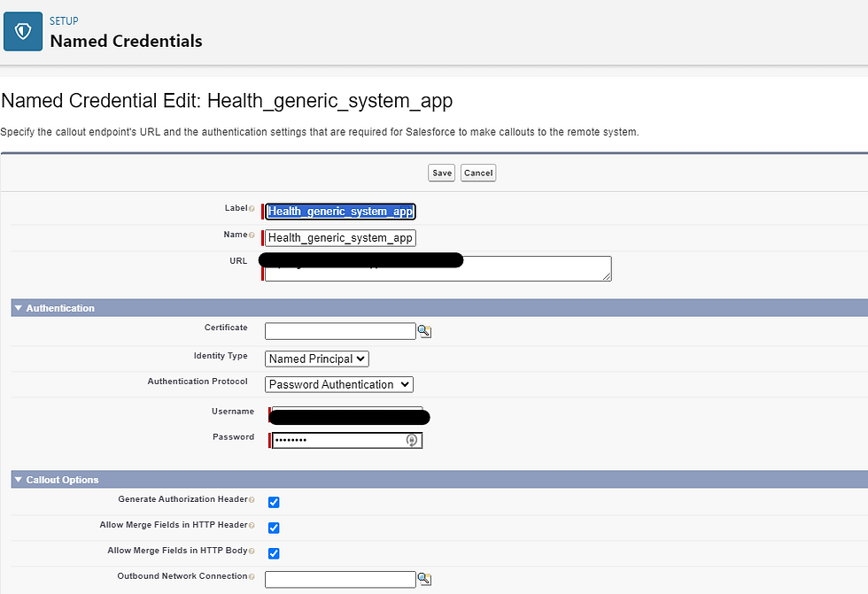Click the 'Specify the callout endpoint's URL' description
This screenshot has height=594, width=868.
point(320,132)
